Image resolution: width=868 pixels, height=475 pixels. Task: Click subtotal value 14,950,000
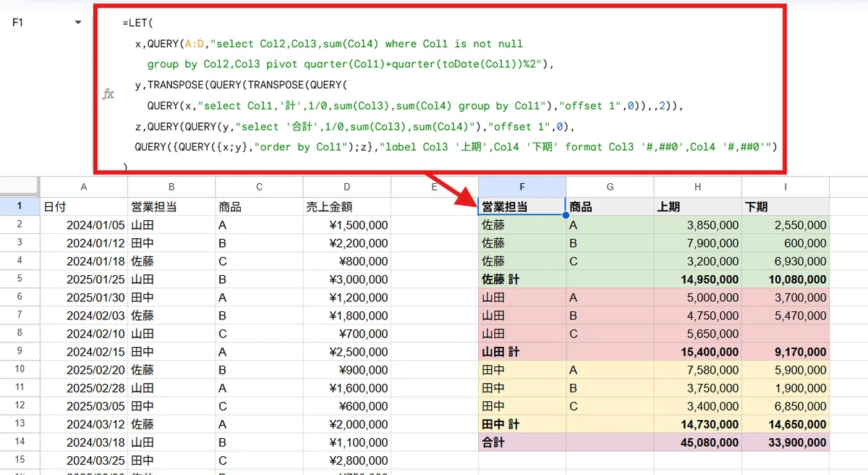click(x=697, y=279)
